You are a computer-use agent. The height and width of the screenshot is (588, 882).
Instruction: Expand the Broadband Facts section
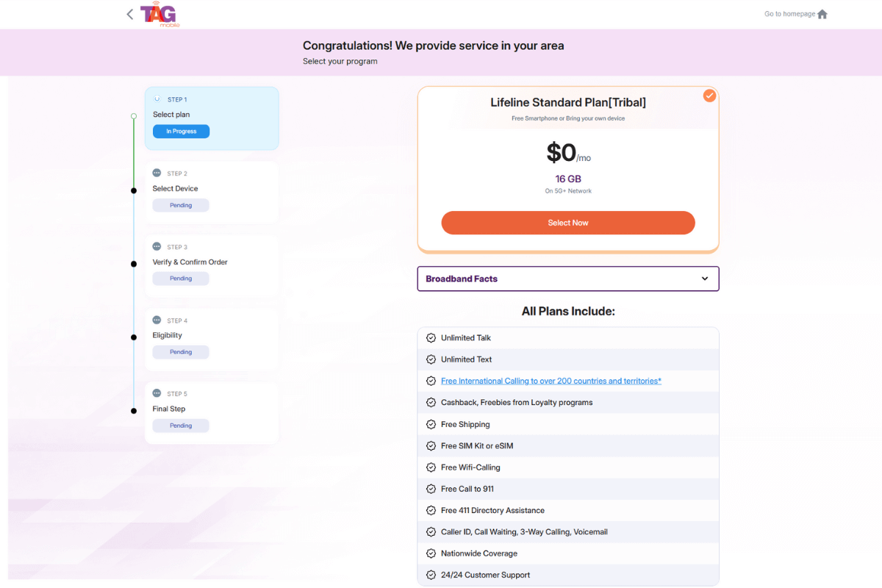point(567,279)
